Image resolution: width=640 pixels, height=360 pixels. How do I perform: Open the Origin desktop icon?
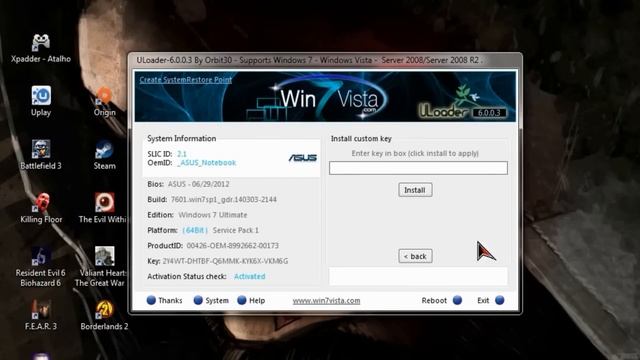point(104,102)
